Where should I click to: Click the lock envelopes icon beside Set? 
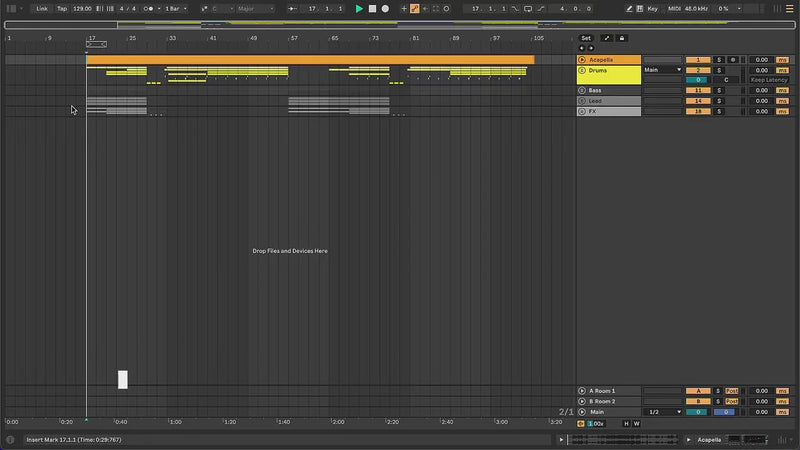(622, 38)
